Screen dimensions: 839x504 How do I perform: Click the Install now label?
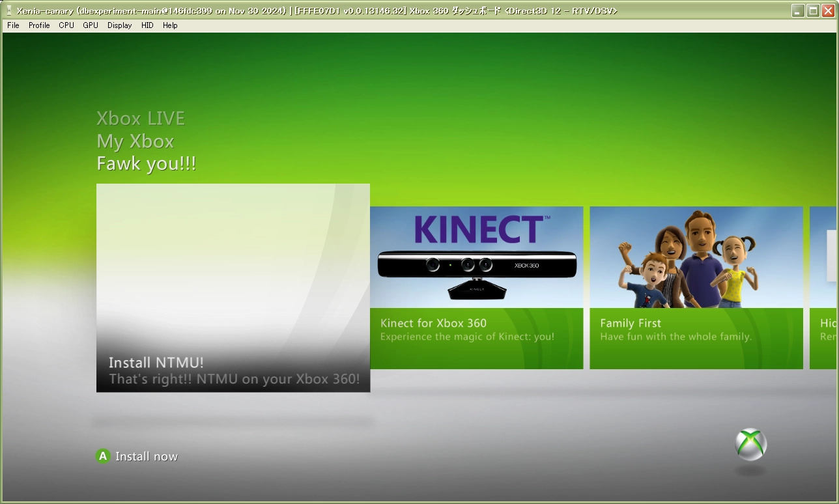pos(147,456)
